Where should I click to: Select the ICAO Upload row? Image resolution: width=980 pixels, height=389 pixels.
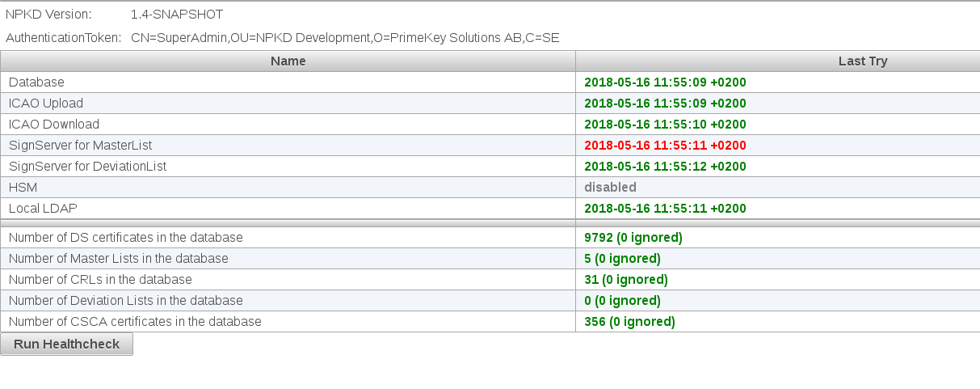(46, 104)
